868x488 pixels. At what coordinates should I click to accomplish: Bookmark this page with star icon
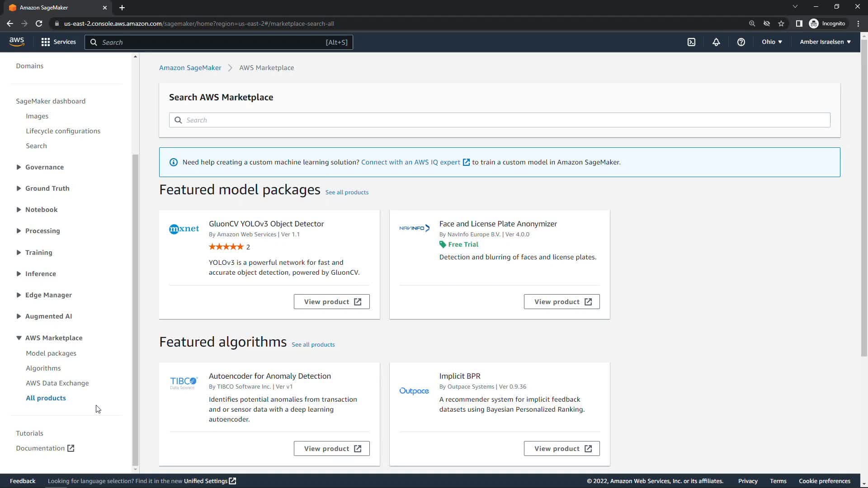[781, 23]
